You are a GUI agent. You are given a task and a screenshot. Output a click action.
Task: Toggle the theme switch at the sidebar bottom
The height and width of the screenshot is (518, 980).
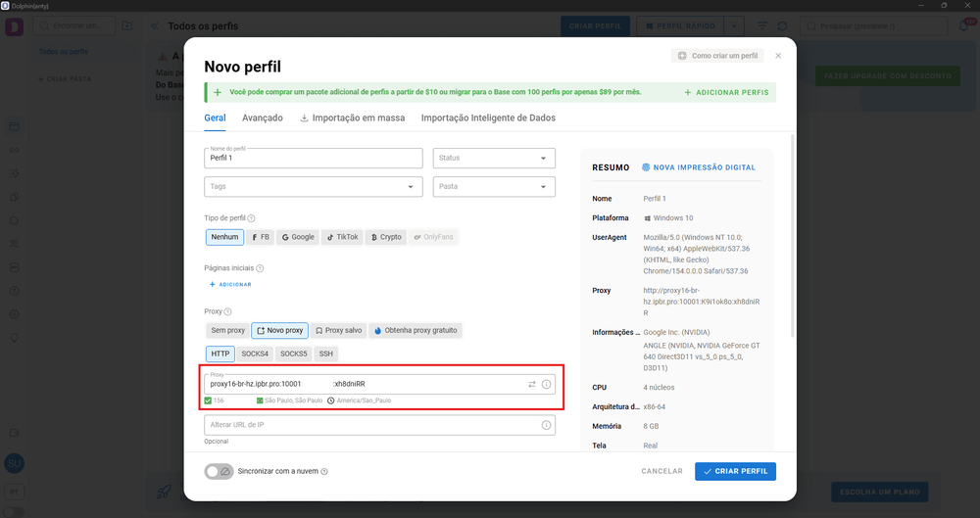14,512
